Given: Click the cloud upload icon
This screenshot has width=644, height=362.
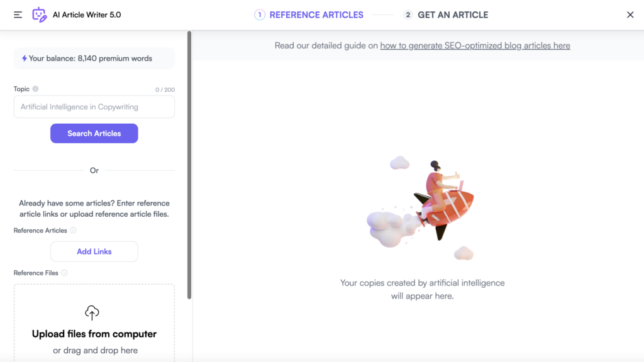Looking at the screenshot, I should pos(92,313).
